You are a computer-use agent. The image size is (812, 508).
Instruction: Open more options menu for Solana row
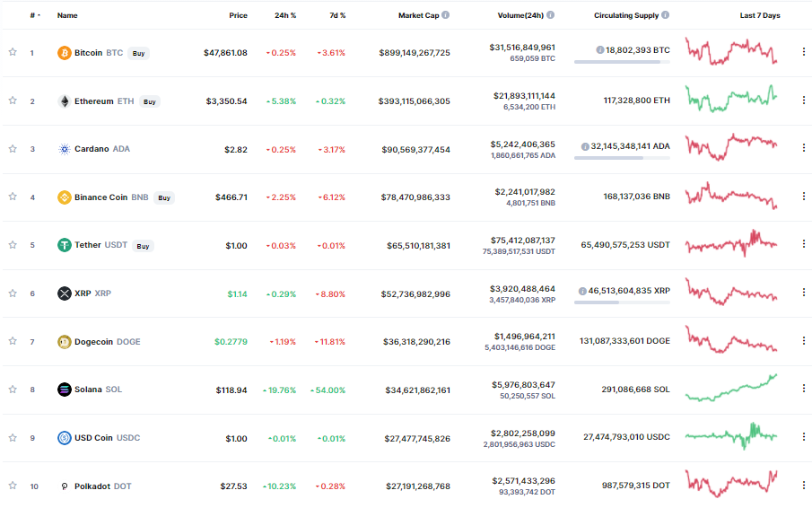coord(804,389)
